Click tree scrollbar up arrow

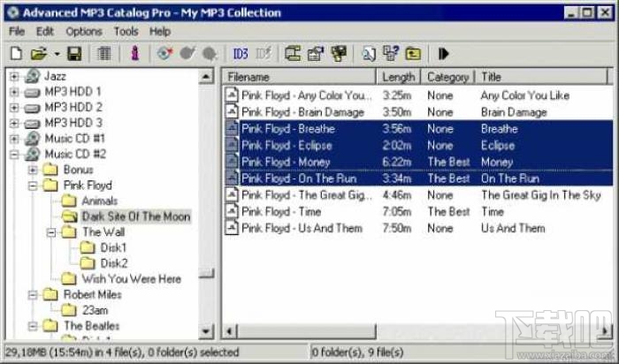206,76
